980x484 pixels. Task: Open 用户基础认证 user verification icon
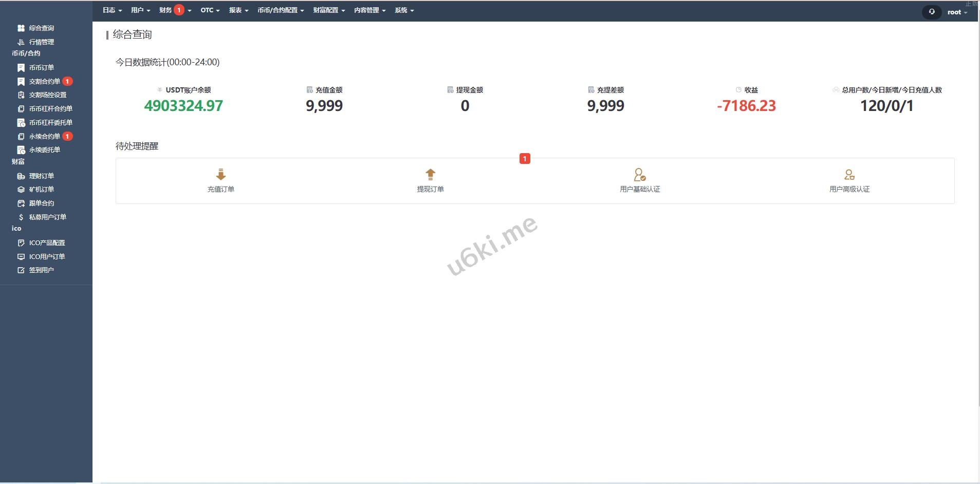(640, 175)
